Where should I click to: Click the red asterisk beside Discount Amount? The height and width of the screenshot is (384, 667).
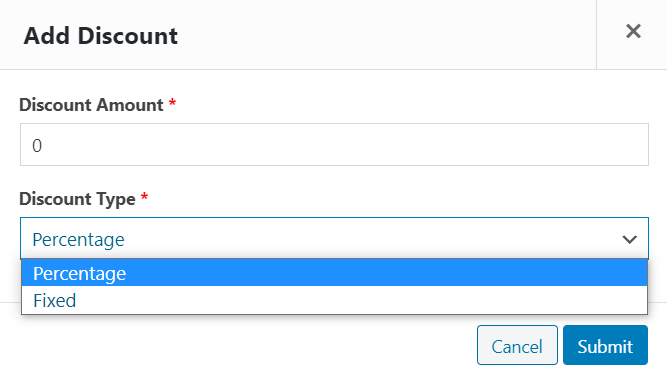pos(172,102)
